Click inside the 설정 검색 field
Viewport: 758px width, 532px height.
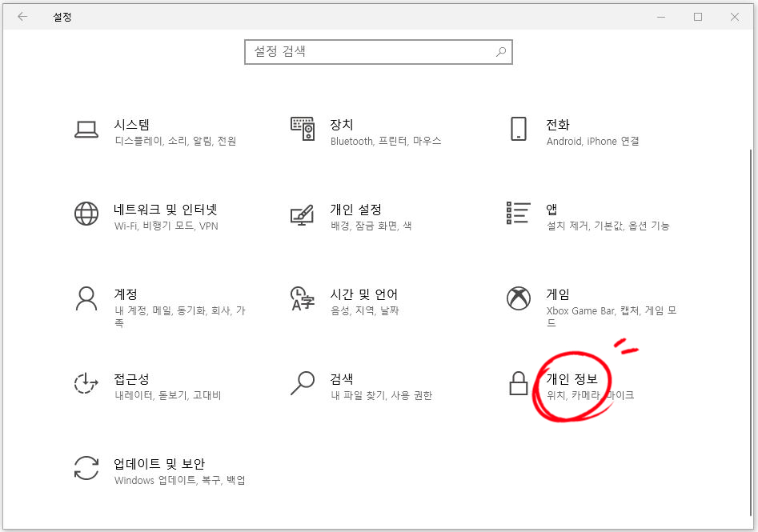point(378,52)
